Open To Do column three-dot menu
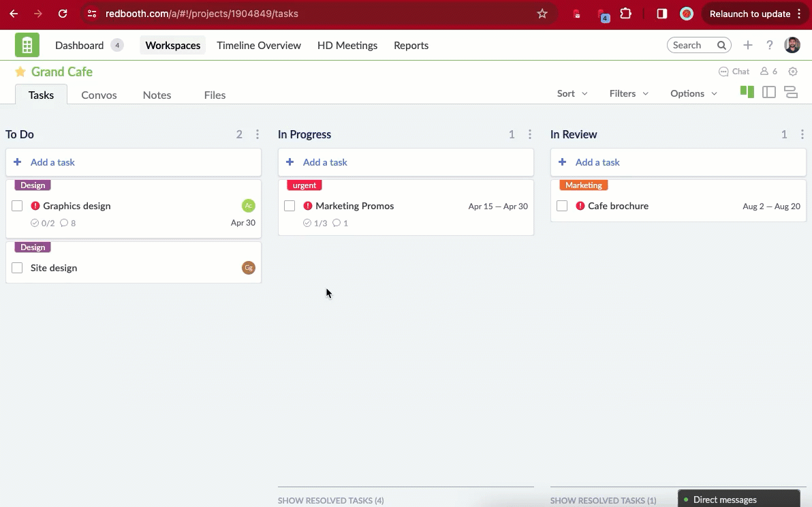 coord(257,134)
